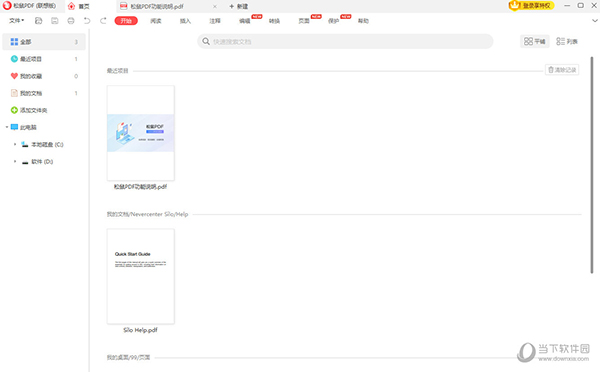Select 最近项目 in the sidebar
The image size is (600, 372).
44,59
